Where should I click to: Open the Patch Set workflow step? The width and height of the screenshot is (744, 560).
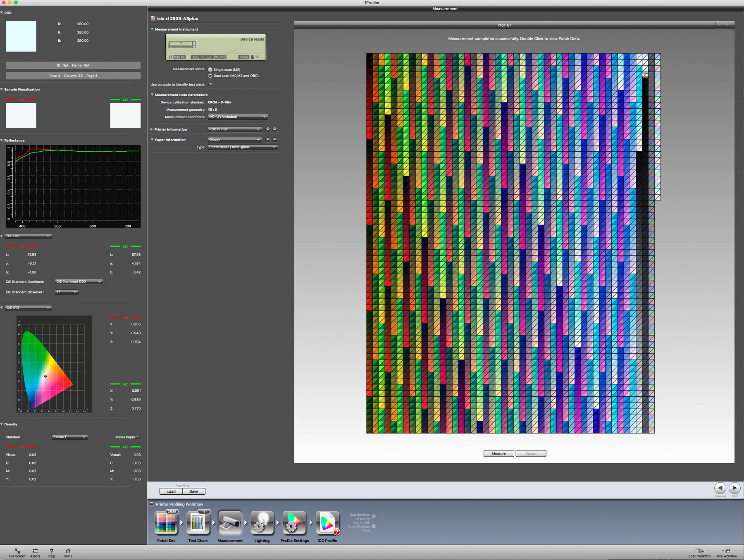[166, 522]
